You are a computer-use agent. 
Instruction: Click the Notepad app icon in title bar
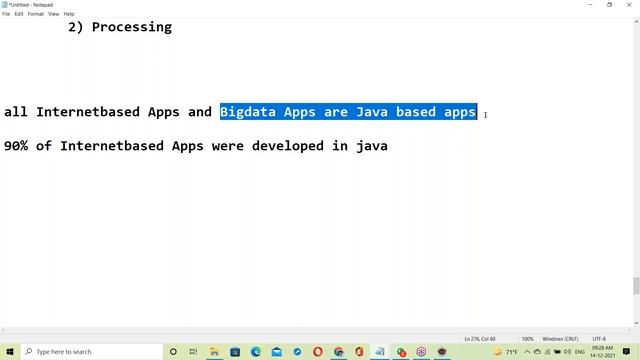click(4, 4)
